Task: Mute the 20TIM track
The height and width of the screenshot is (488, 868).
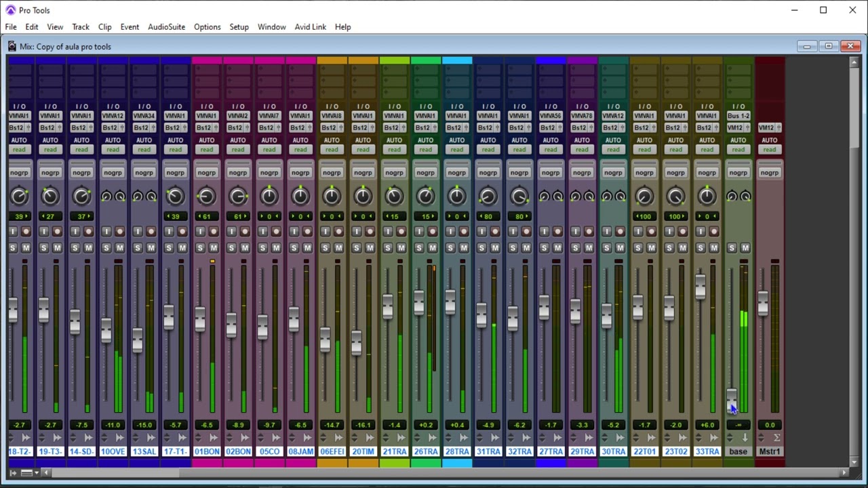Action: [370, 248]
